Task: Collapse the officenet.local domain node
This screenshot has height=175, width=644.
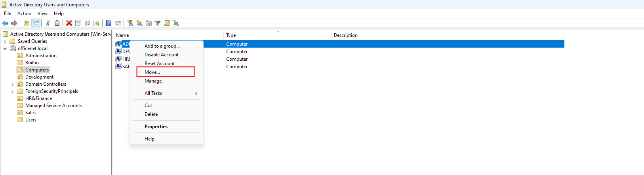Action: pyautogui.click(x=5, y=48)
